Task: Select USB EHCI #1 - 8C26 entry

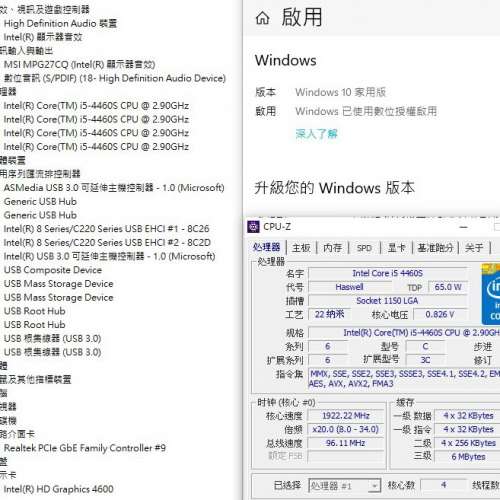Action: point(106,229)
